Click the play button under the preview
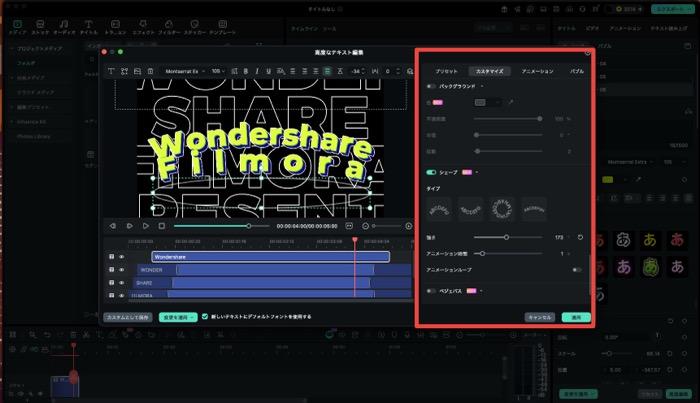Viewport: 700px width, 403px height. [146, 226]
